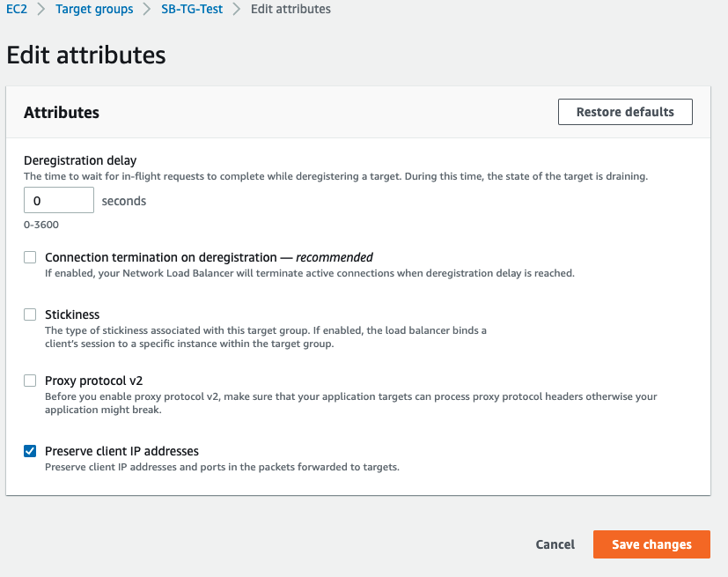
Task: Click the orange Save changes button
Action: [x=651, y=544]
